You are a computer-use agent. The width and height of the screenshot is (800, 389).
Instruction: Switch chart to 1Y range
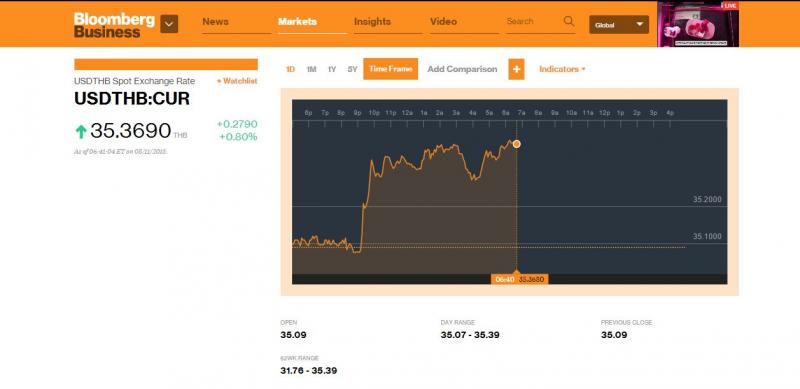[x=332, y=69]
